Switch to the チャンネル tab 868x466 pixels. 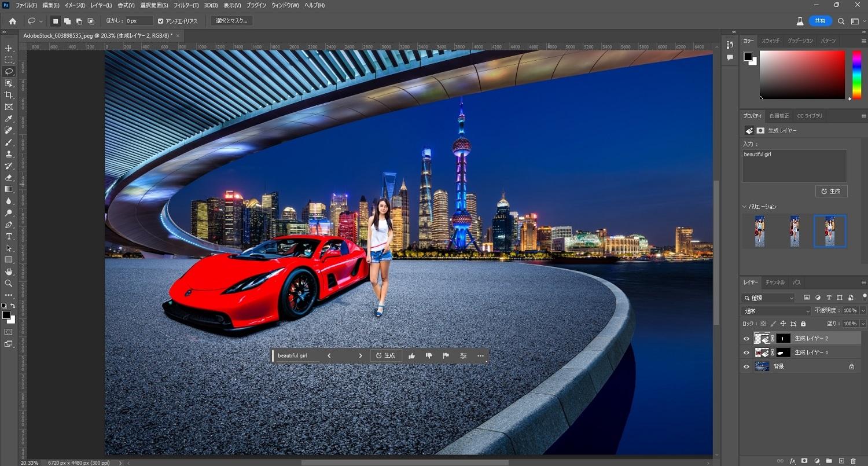pos(775,282)
